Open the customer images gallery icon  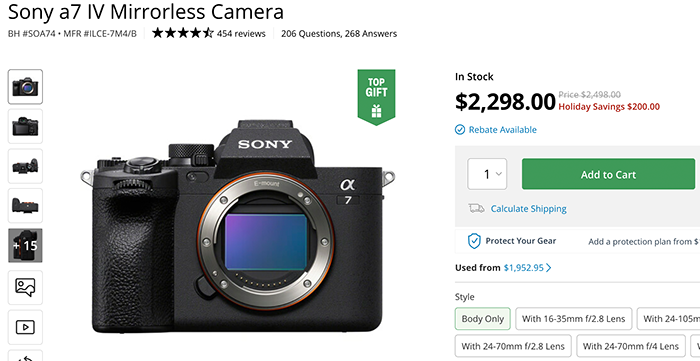(25, 287)
